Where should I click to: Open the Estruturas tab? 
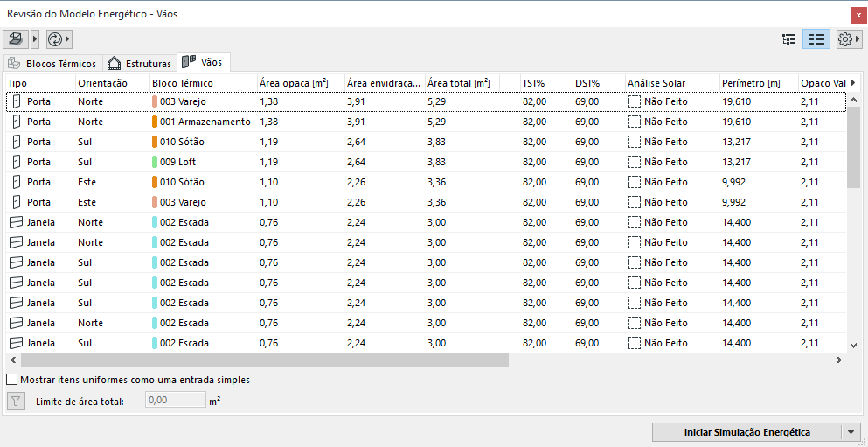pyautogui.click(x=140, y=64)
